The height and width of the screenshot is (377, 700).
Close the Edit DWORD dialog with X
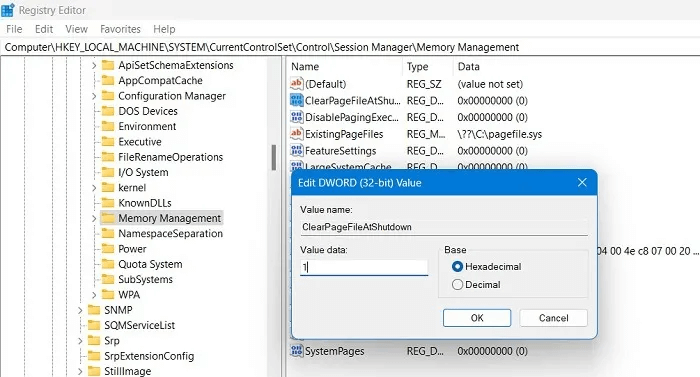582,182
